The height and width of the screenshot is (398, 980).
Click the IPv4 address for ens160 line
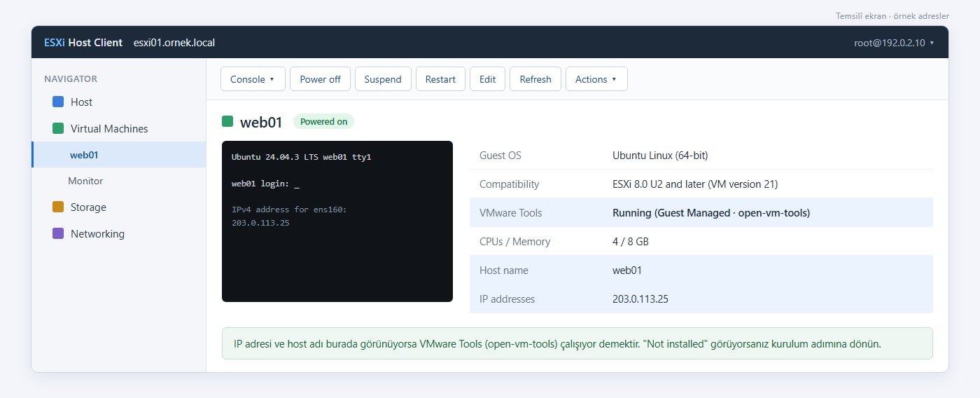[x=289, y=210]
